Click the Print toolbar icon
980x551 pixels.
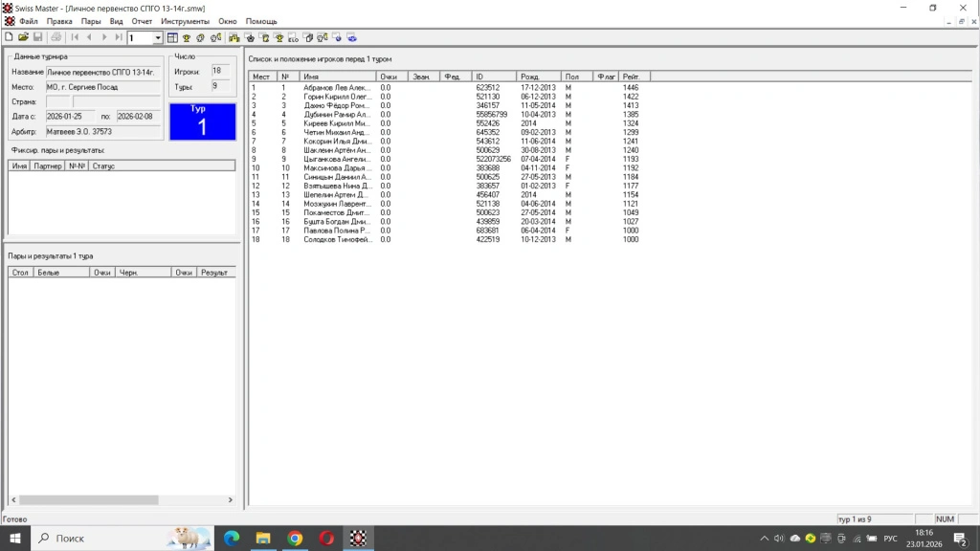[56, 37]
